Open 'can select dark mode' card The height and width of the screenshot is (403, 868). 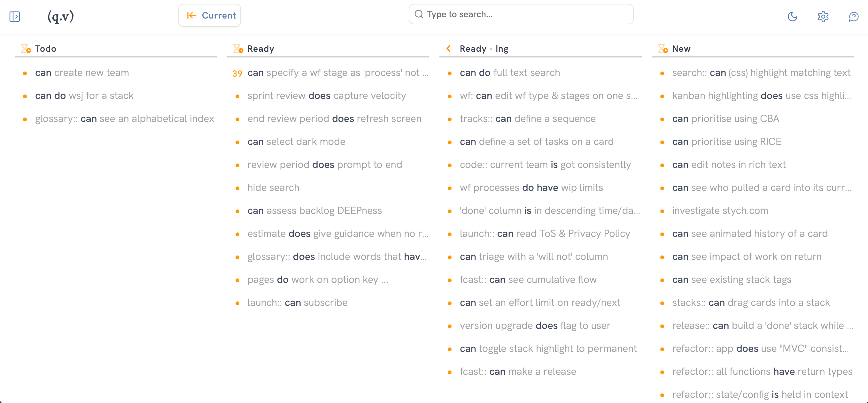click(x=296, y=142)
